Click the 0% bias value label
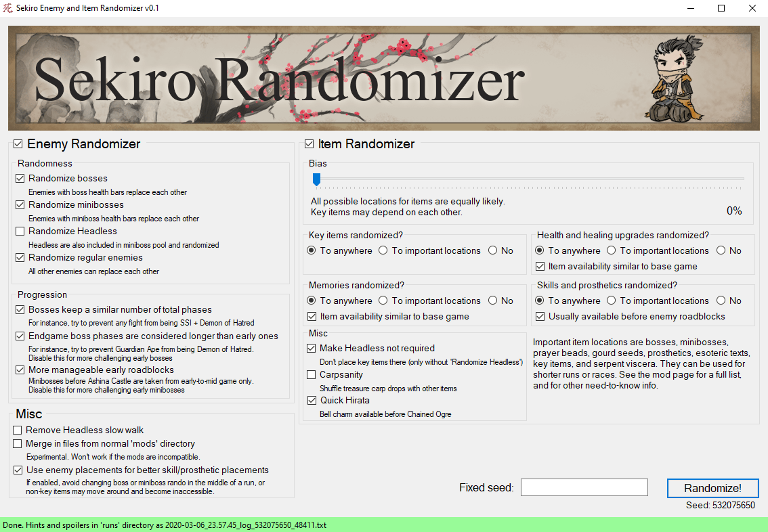 [x=734, y=211]
